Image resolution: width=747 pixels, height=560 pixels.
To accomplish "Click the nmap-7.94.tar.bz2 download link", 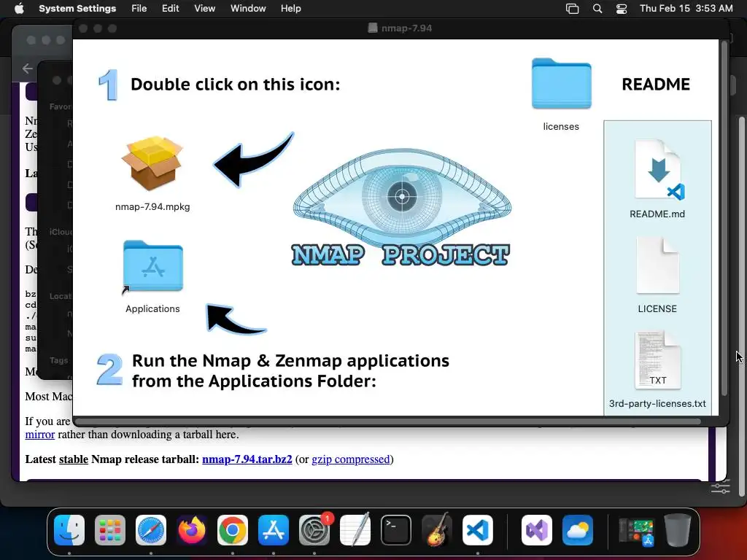I will click(247, 459).
